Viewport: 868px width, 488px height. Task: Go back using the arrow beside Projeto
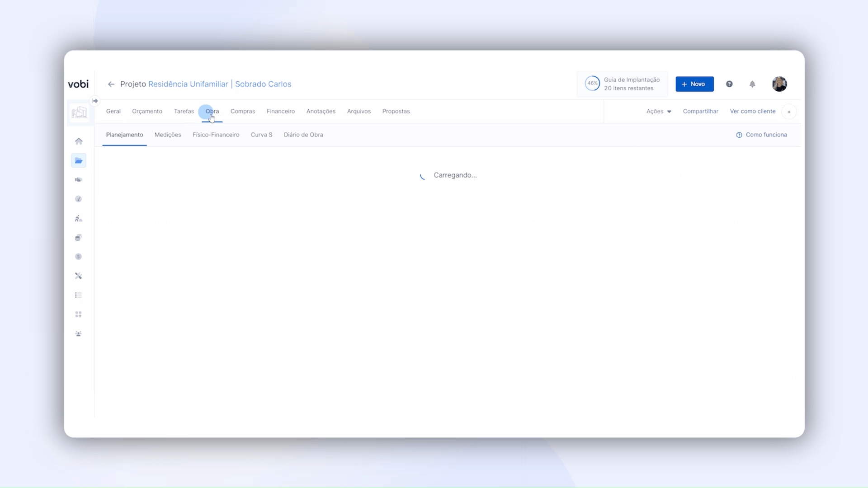(111, 84)
